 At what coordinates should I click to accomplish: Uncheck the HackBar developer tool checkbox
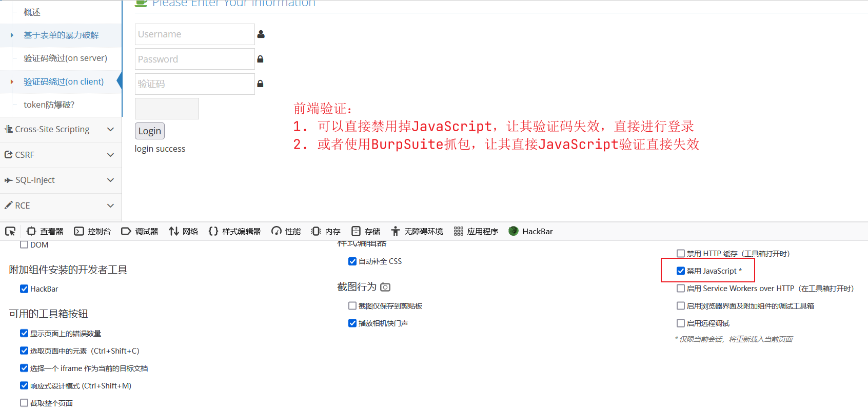click(24, 289)
